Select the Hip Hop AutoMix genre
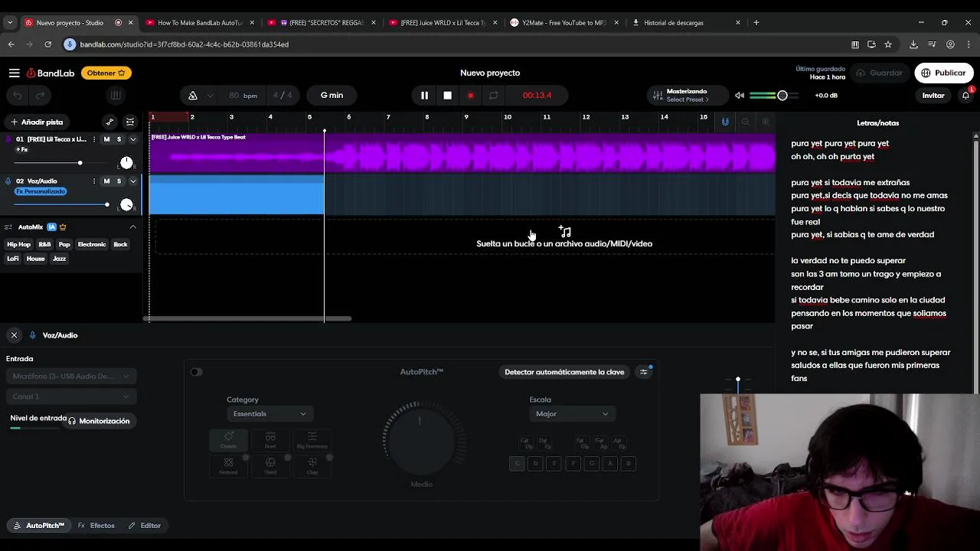 [x=19, y=244]
